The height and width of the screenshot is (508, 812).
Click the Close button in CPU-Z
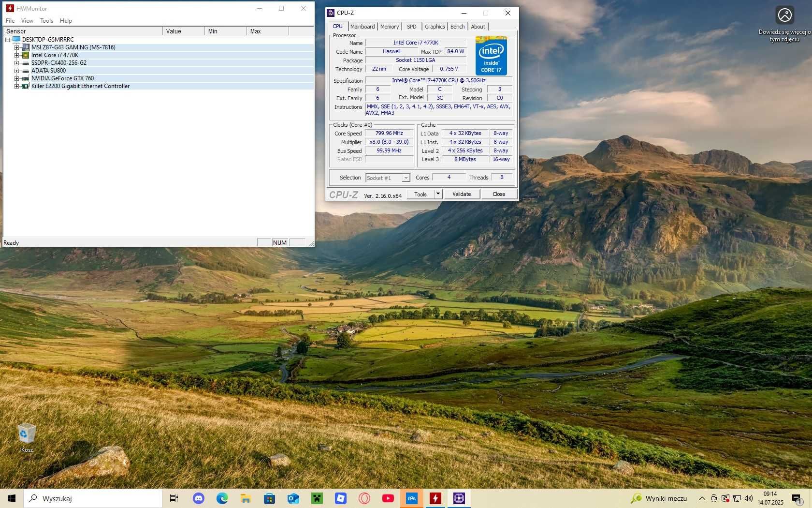point(499,194)
